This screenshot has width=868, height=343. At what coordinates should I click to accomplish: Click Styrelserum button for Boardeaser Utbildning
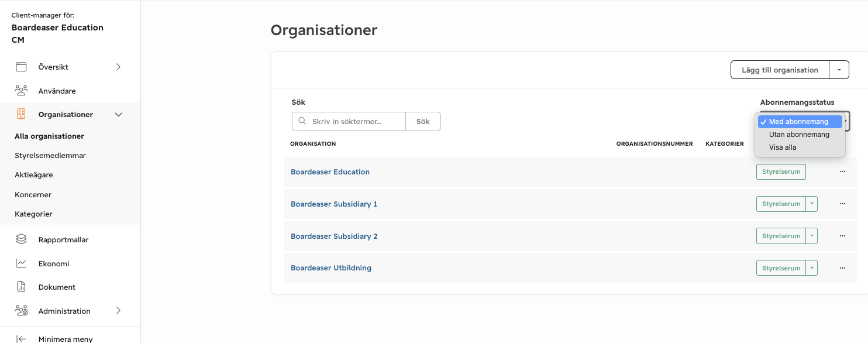point(781,268)
